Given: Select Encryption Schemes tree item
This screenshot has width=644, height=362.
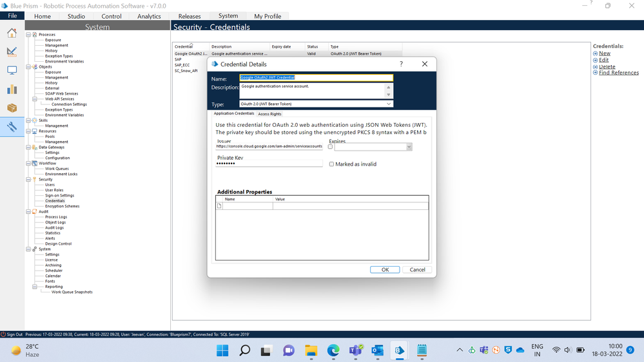Looking at the screenshot, I should tap(62, 207).
